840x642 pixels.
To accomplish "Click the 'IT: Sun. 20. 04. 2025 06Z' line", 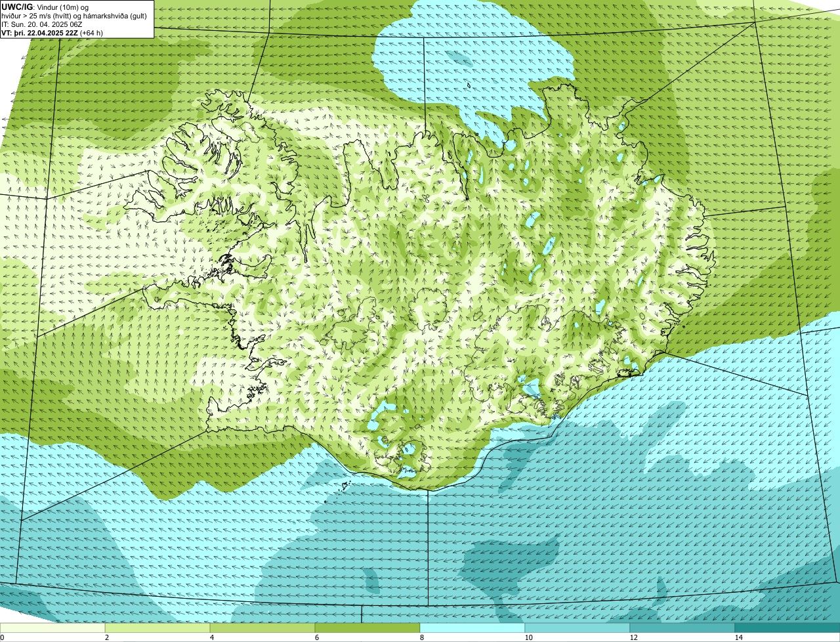I will (42, 24).
